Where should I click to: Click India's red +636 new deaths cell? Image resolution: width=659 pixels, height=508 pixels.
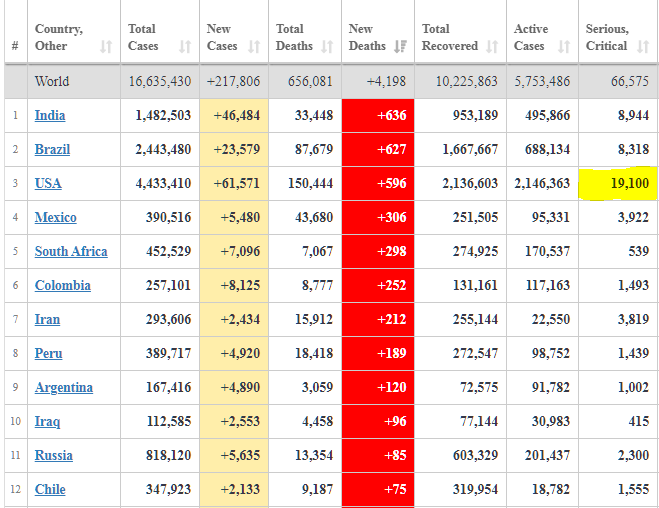point(378,116)
